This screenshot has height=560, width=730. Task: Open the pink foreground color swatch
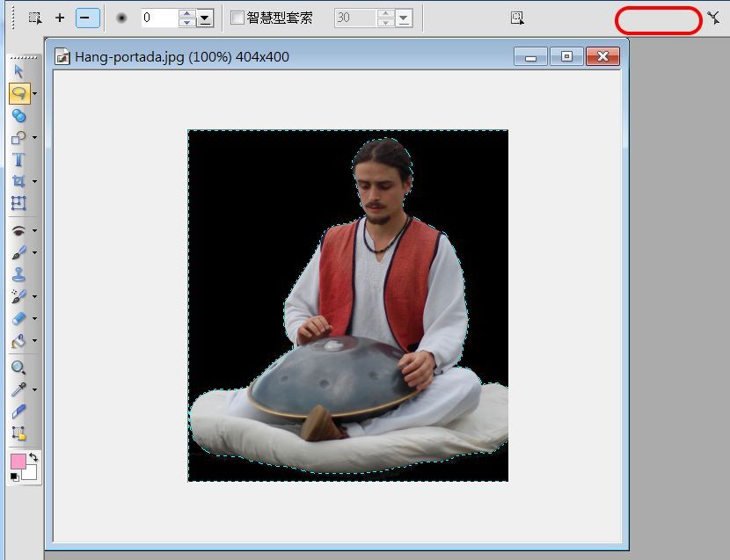(18, 462)
